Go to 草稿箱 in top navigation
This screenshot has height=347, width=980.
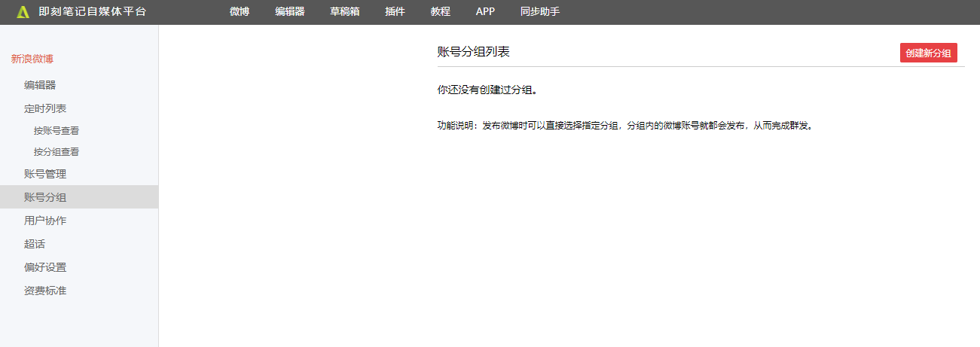345,12
